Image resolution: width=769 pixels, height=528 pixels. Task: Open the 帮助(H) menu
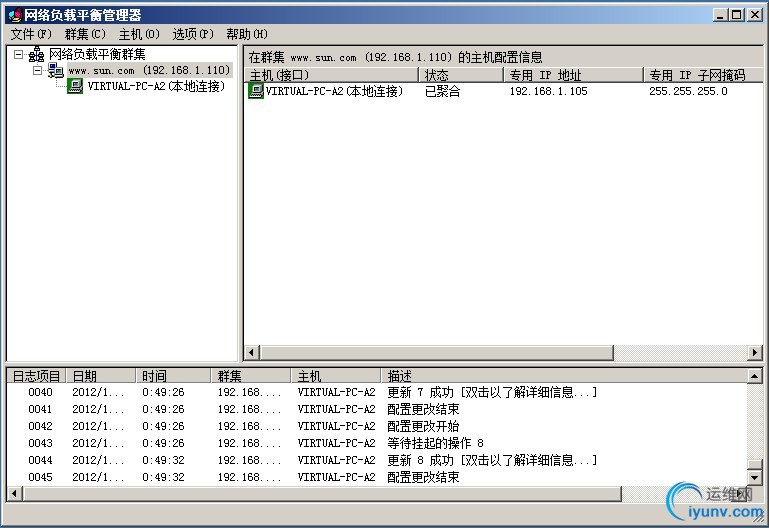(x=247, y=34)
